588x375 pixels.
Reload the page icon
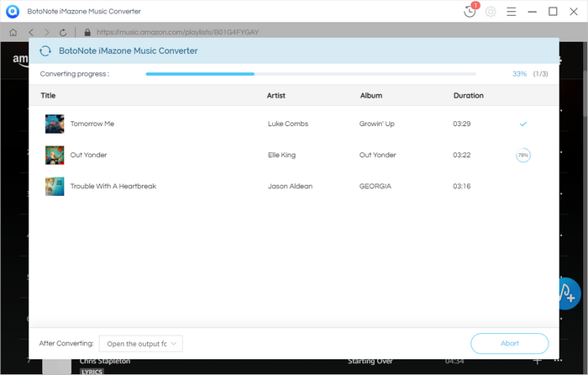tap(63, 33)
